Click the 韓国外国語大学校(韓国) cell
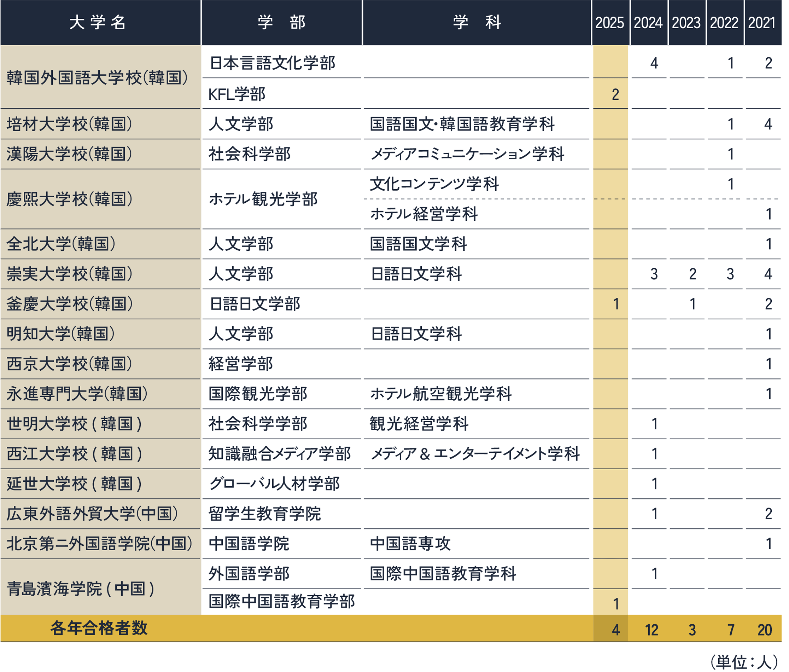The width and height of the screenshot is (789, 672). 97,78
